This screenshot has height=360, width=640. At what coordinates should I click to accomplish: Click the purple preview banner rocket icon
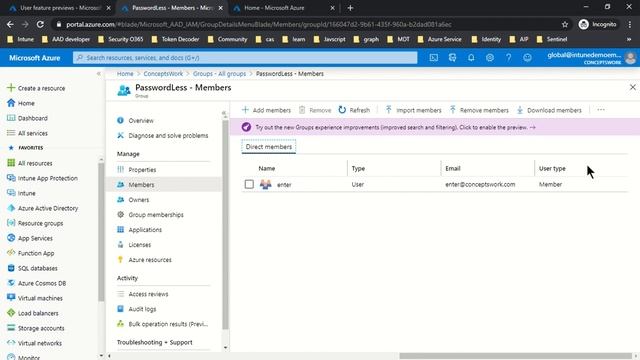(246, 127)
